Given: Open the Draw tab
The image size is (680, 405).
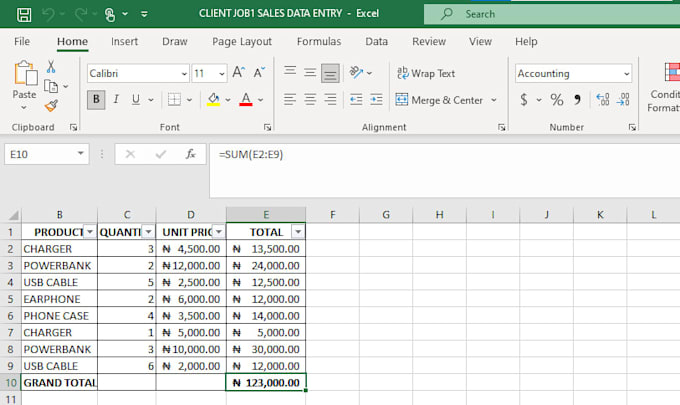Looking at the screenshot, I should 175,42.
